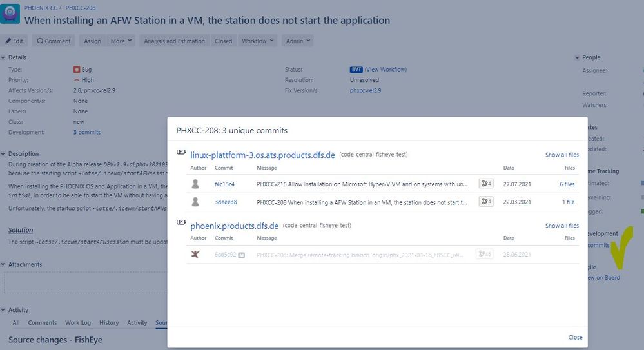Click the author avatar for commit 3deee38

pos(195,202)
